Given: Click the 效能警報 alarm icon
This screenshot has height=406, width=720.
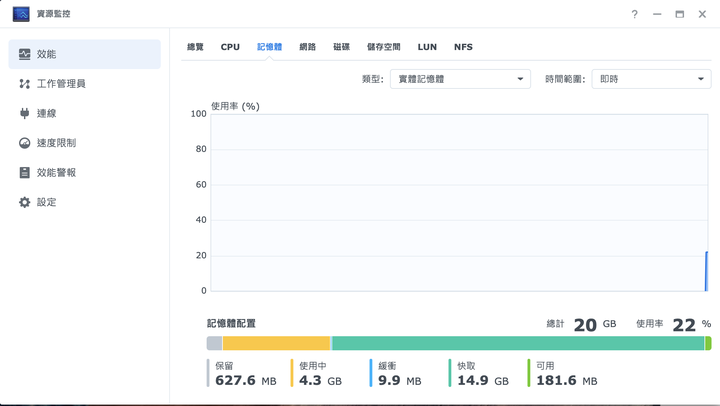Looking at the screenshot, I should tap(25, 172).
